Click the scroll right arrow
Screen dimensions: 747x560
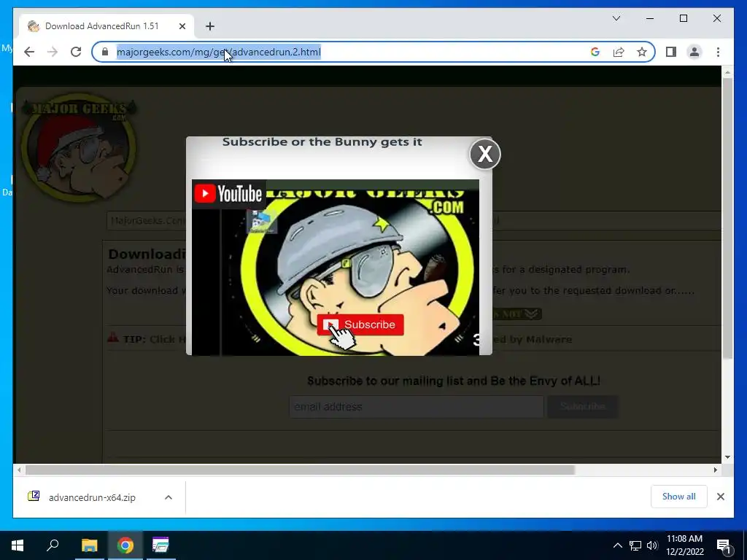coord(715,470)
